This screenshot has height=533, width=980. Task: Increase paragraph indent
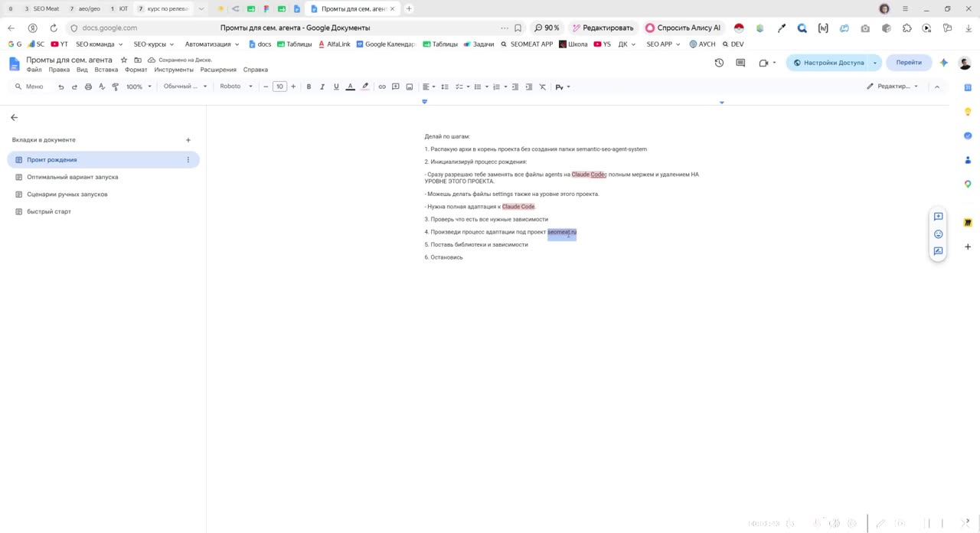pos(529,87)
